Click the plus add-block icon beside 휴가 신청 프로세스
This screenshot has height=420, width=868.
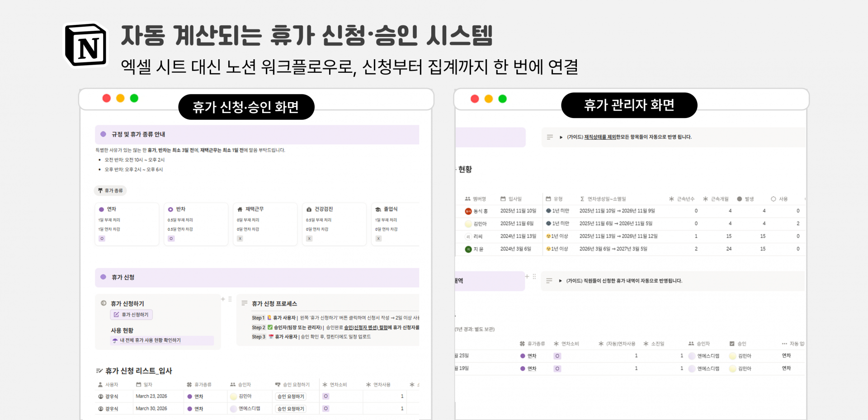pos(223,299)
